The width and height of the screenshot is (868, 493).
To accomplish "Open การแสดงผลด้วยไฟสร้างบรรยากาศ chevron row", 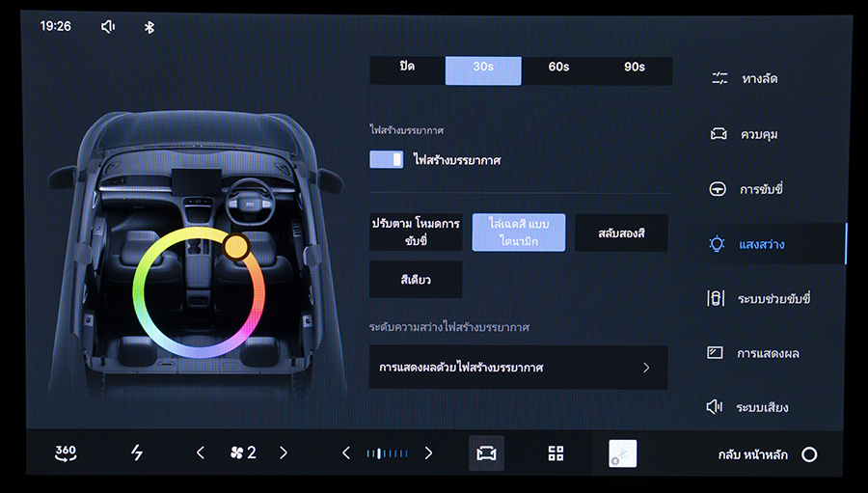I will point(518,368).
